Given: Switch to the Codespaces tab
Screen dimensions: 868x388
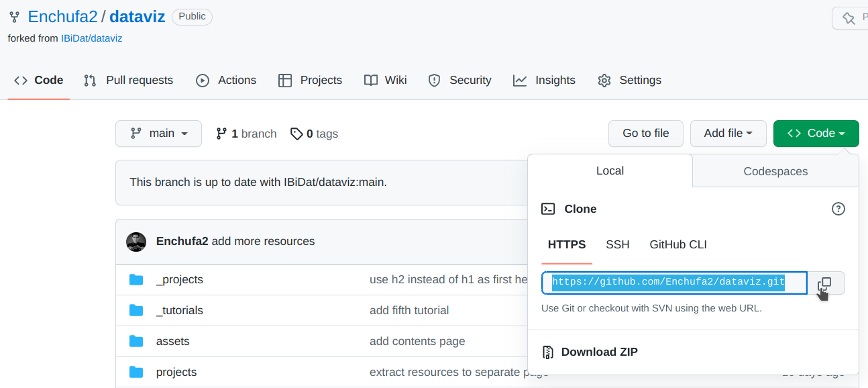Looking at the screenshot, I should (x=775, y=171).
